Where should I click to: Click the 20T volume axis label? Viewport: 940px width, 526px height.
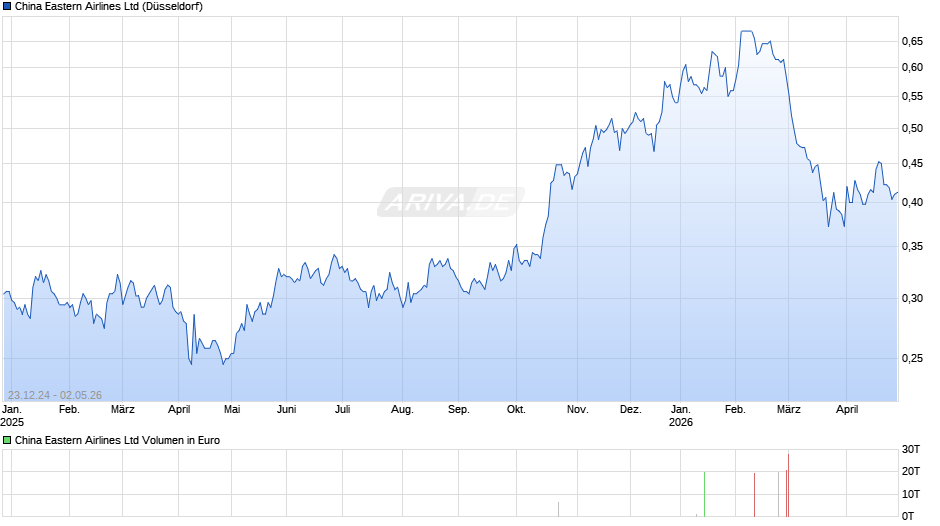(x=911, y=471)
